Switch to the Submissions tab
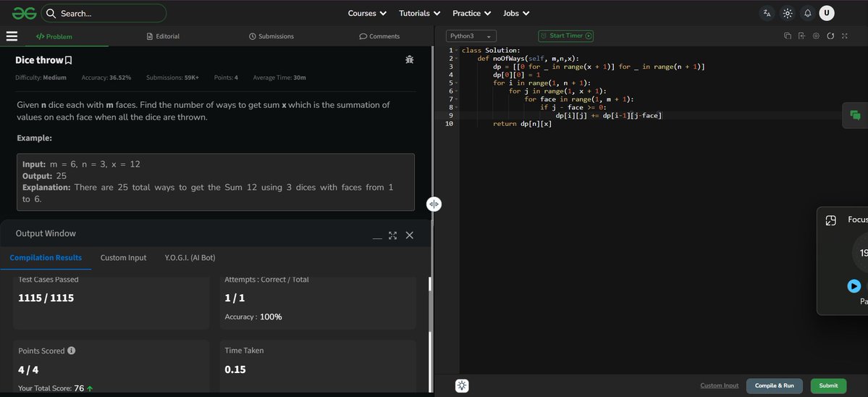 pos(271,36)
